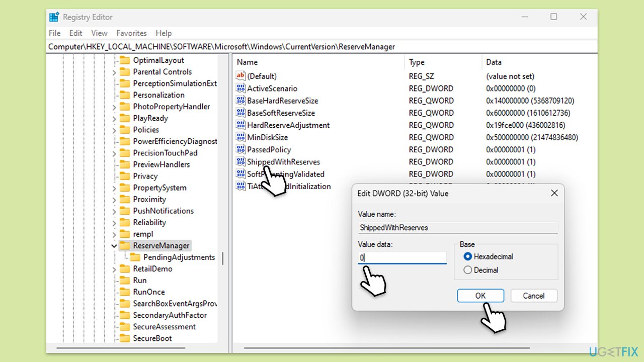Expand the PrecisionTouchPad key
Screen dimensions: 644x362
[114, 153]
